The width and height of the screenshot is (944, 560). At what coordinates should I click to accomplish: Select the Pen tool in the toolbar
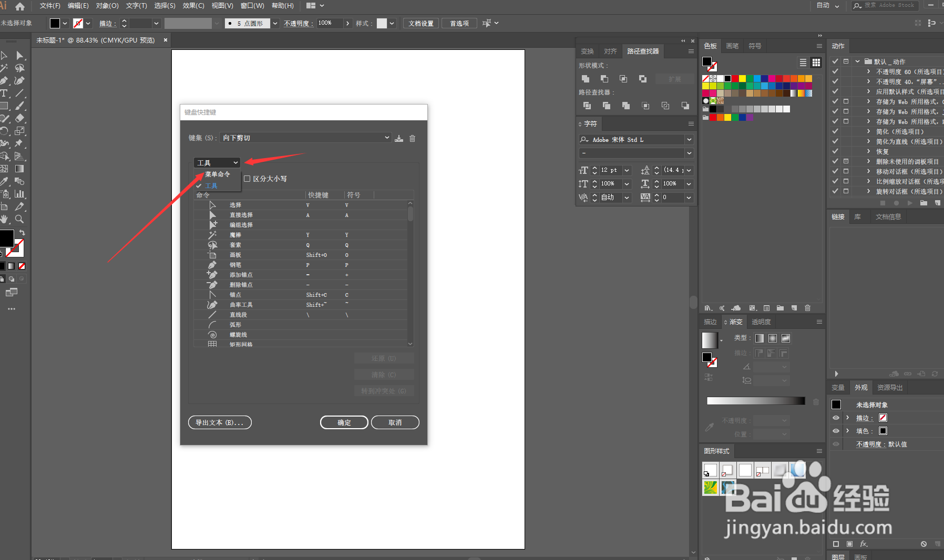[4, 80]
